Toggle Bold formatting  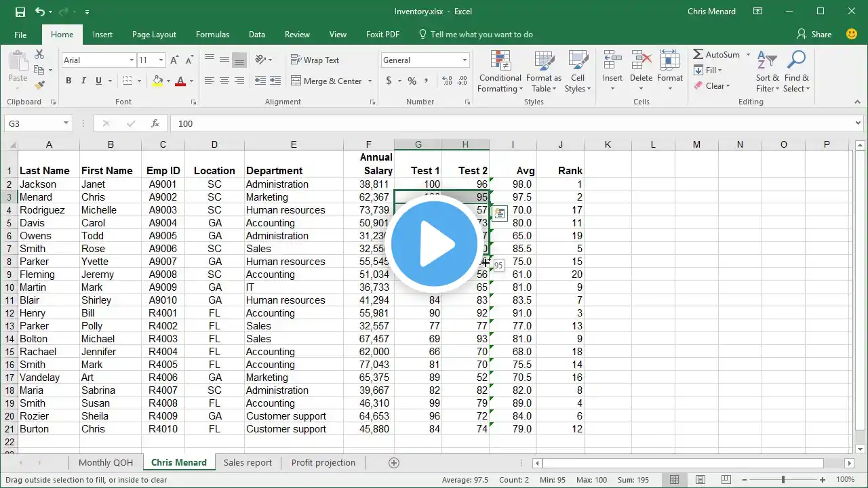pyautogui.click(x=68, y=81)
